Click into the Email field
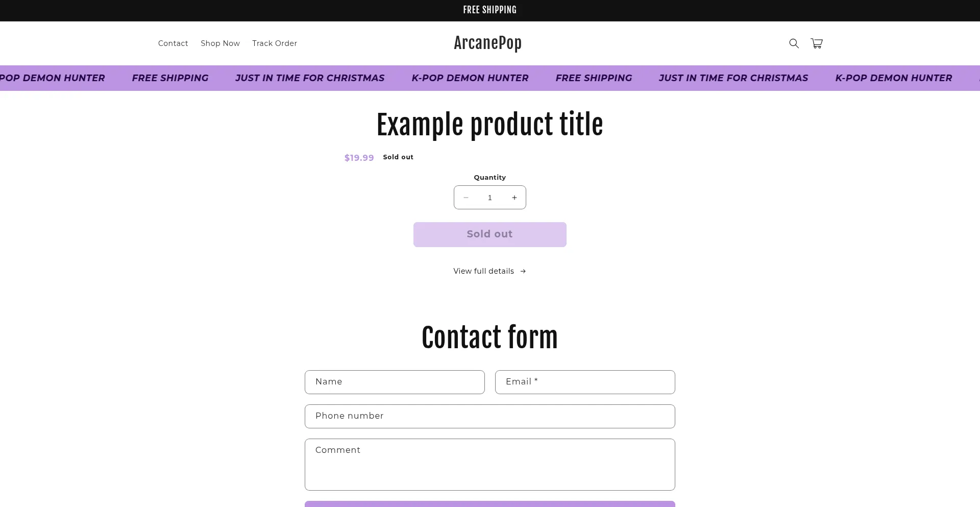Viewport: 980px width, 507px height. point(585,382)
